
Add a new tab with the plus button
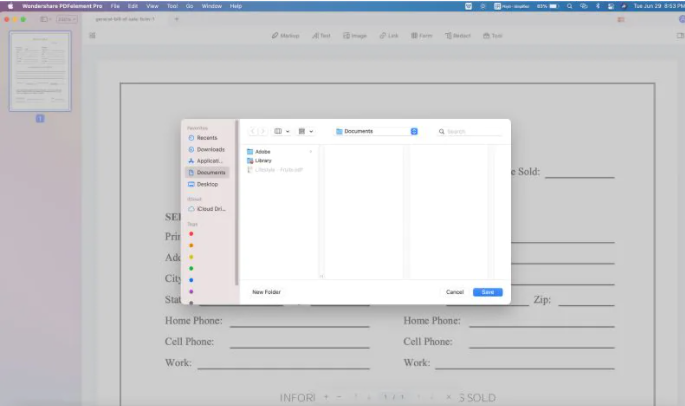176,19
